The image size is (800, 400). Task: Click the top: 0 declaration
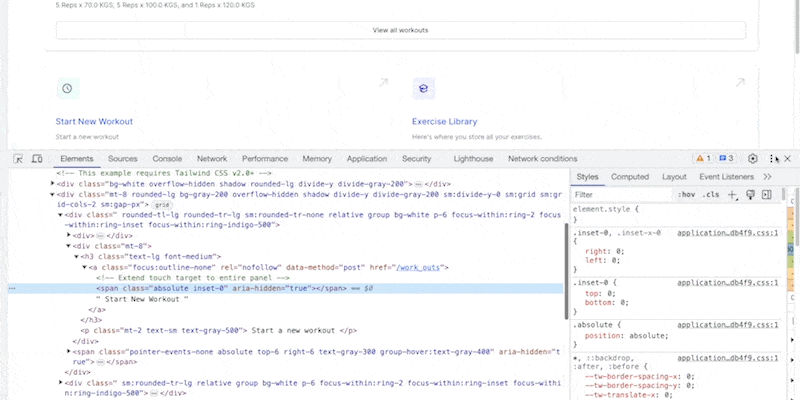coord(601,293)
